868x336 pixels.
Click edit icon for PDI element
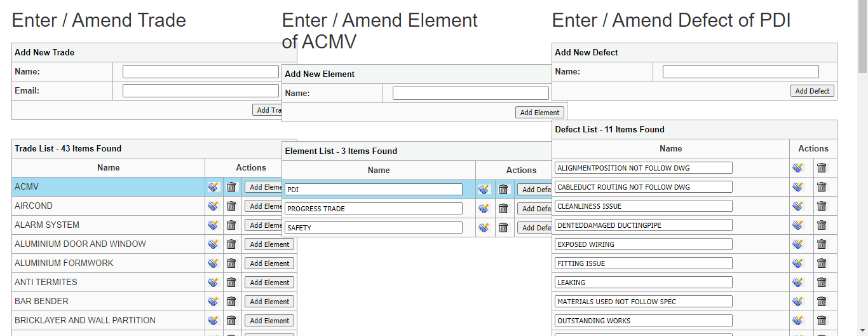484,190
